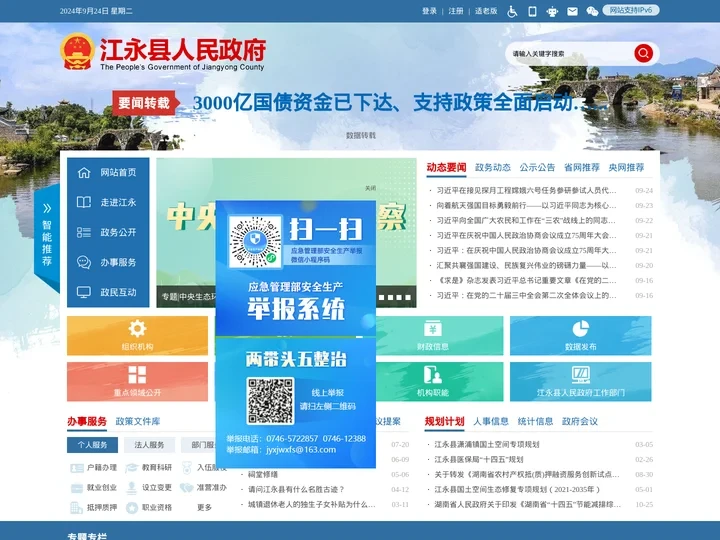Screen dimensions: 720x540
Task: Open 走进江永 in side menu
Action: click(x=108, y=202)
